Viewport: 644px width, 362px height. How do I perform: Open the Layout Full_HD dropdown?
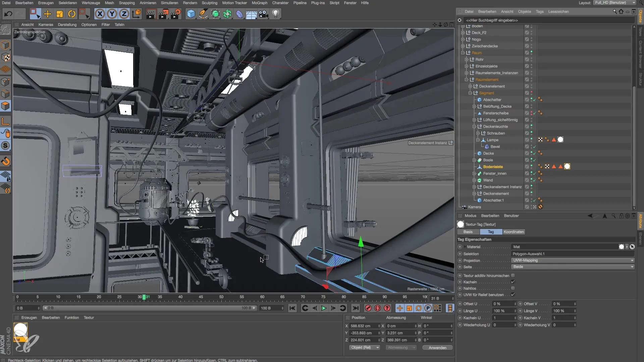614,3
